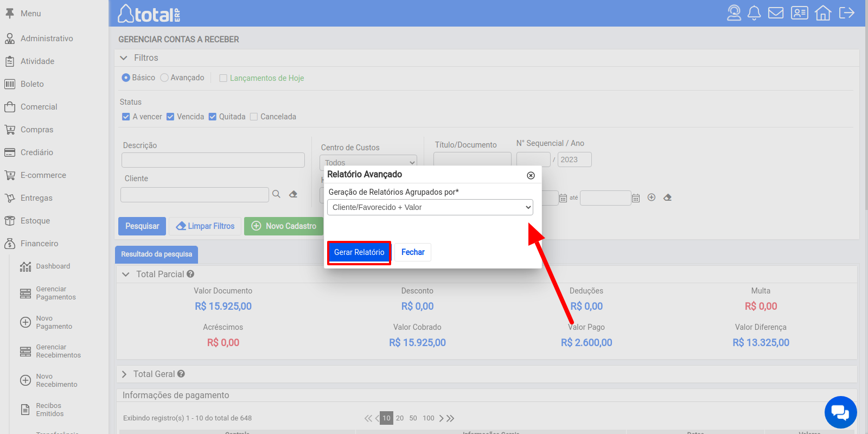Expand the Total Geral section

click(x=124, y=374)
